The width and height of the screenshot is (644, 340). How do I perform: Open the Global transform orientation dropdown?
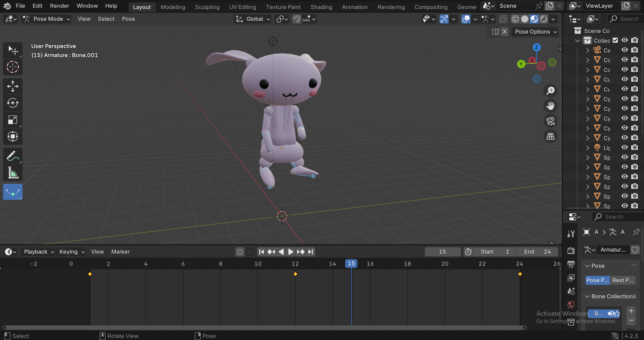click(x=253, y=19)
